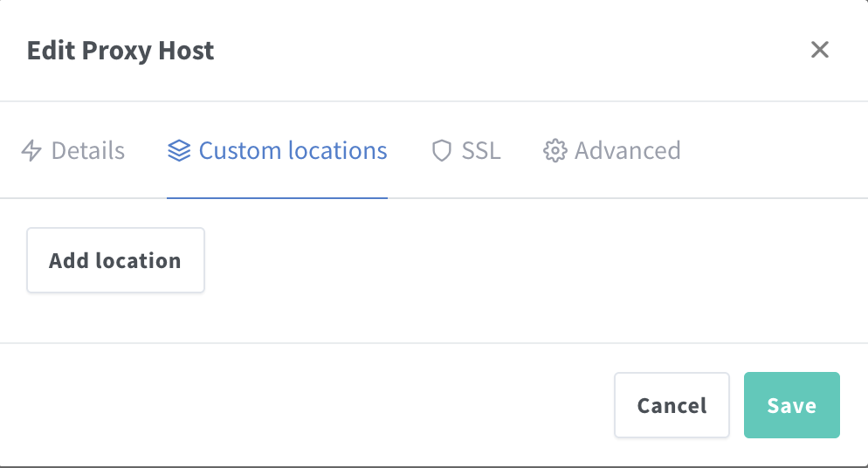Click the Edit Proxy Host title text
Screen dimensions: 868x468
point(121,51)
